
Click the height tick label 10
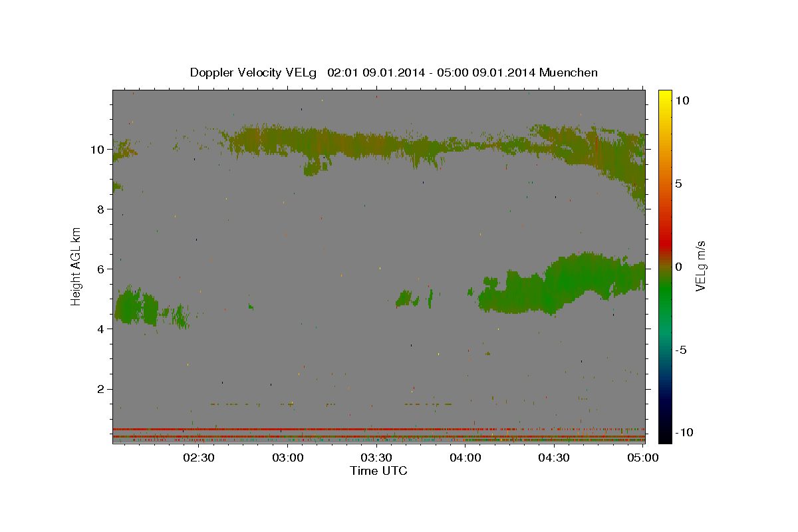pyautogui.click(x=98, y=150)
